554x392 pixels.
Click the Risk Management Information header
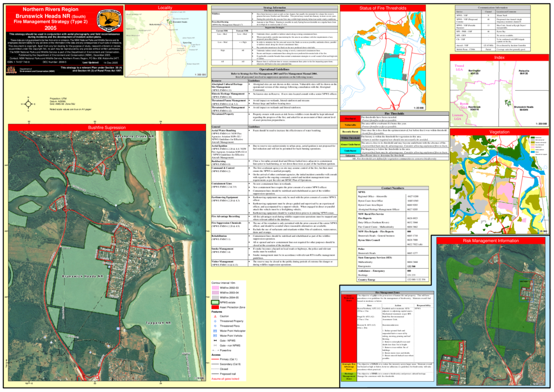point(491,241)
